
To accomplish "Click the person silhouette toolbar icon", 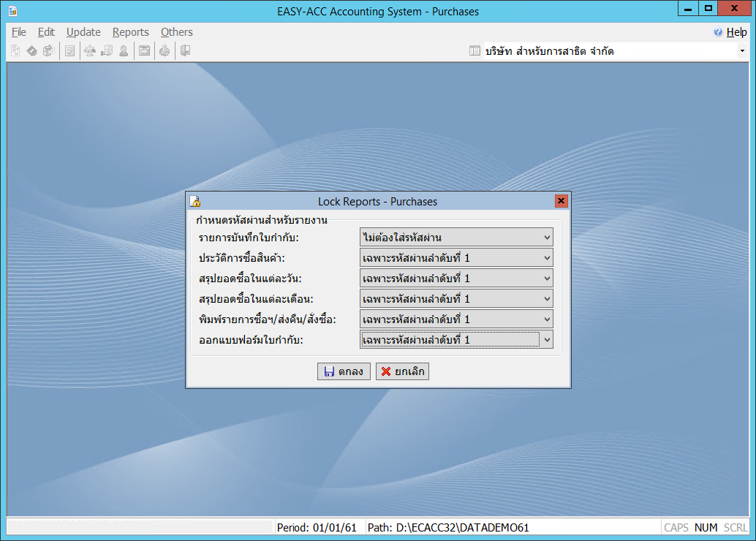I will (124, 51).
